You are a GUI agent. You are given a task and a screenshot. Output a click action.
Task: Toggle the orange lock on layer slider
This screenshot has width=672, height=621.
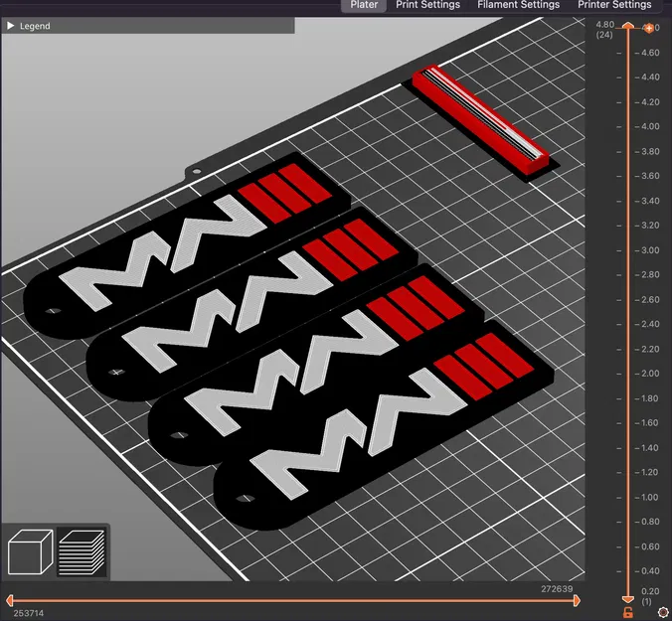(x=628, y=612)
